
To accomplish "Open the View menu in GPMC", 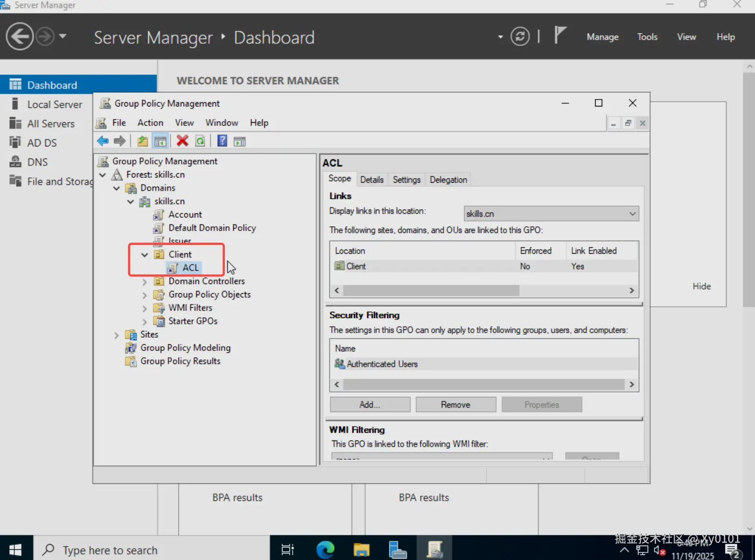I will [x=184, y=123].
